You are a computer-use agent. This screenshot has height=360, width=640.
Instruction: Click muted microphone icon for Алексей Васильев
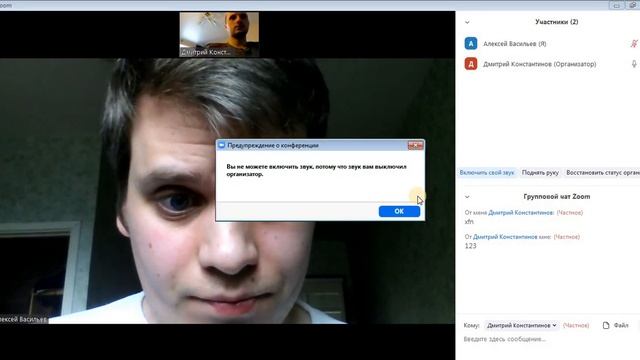tap(634, 43)
